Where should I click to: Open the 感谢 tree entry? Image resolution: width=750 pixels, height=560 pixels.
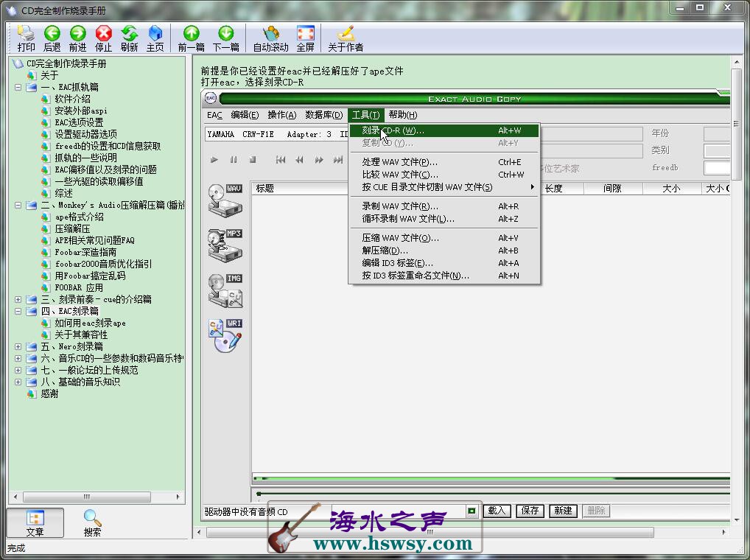pos(49,394)
